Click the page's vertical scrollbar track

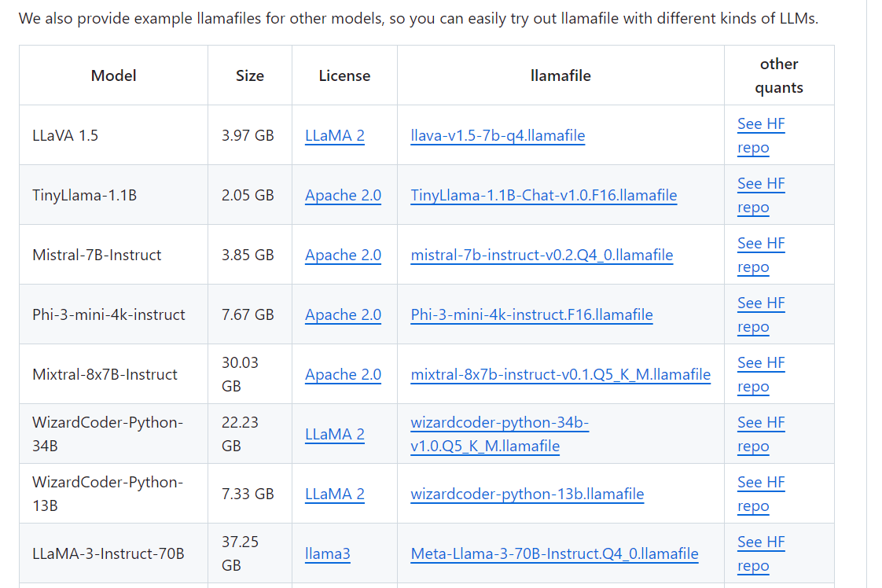coord(875,294)
